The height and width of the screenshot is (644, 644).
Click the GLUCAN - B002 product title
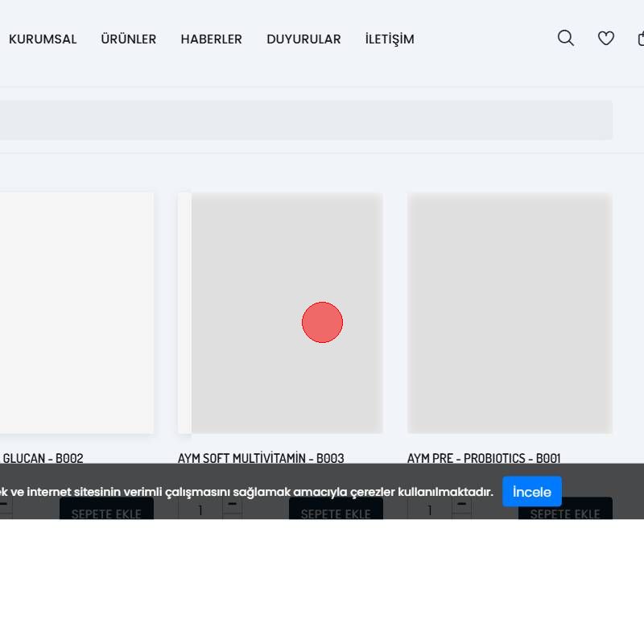(43, 458)
